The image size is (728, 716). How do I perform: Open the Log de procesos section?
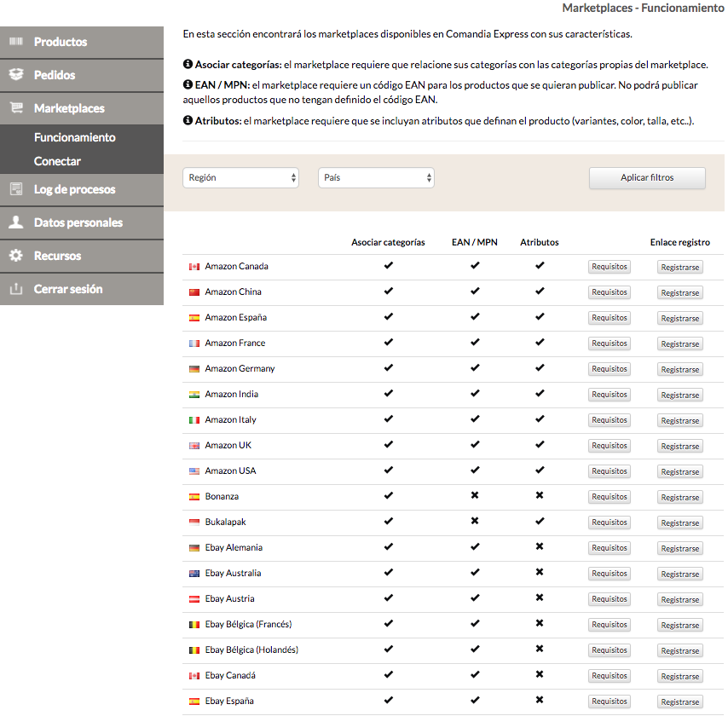pos(82,189)
